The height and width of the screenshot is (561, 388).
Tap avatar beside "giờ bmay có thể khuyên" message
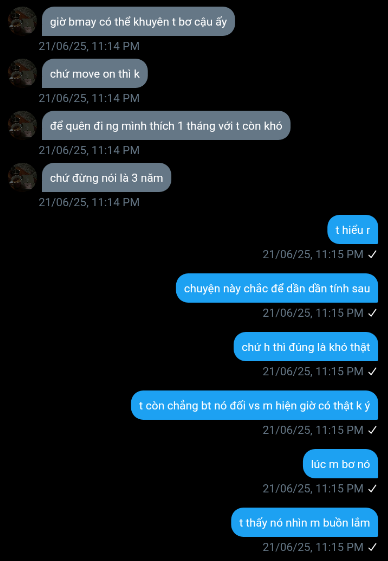click(22, 21)
